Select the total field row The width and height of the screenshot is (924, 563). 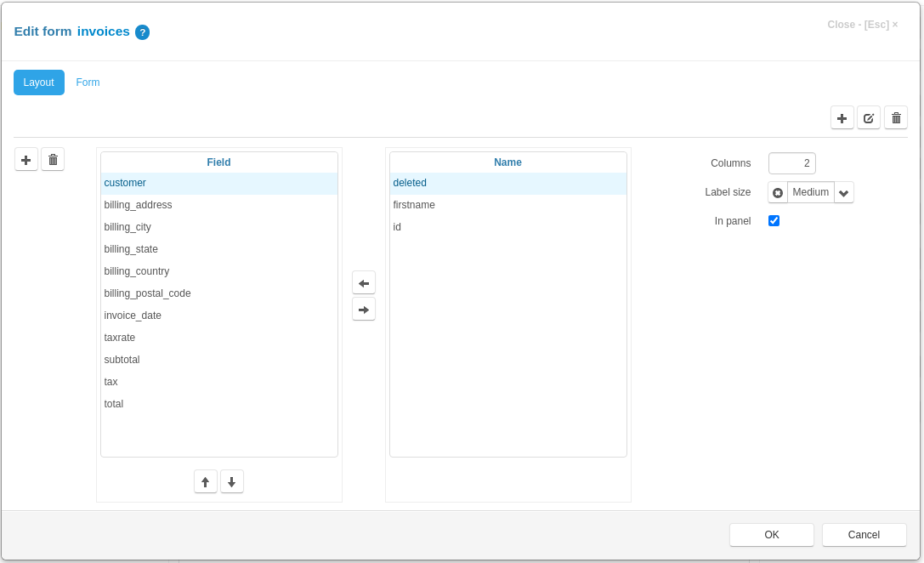[x=219, y=404]
